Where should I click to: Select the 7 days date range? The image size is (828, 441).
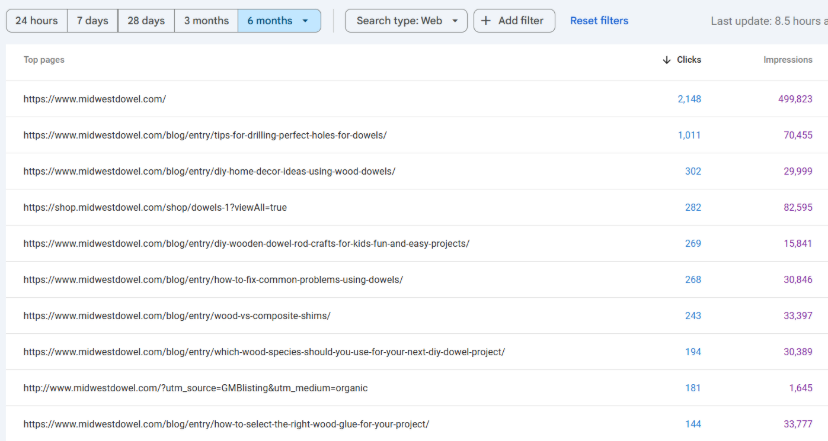click(x=92, y=21)
